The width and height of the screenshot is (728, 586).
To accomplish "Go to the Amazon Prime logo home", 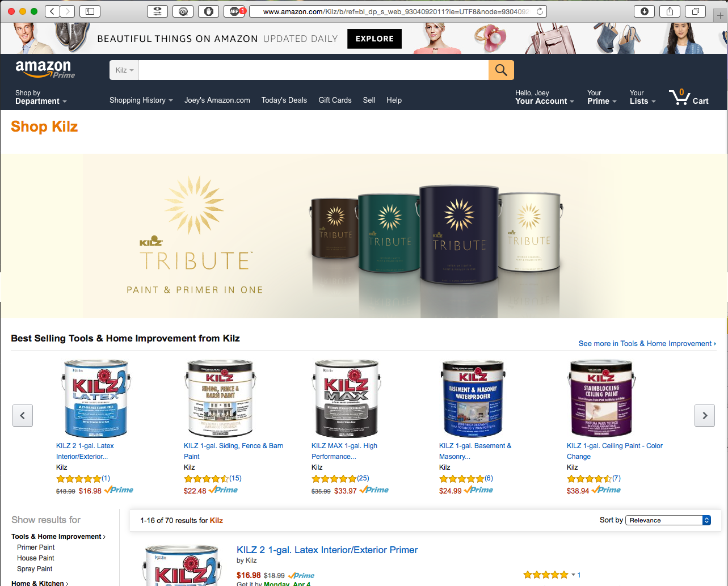I will [x=45, y=69].
